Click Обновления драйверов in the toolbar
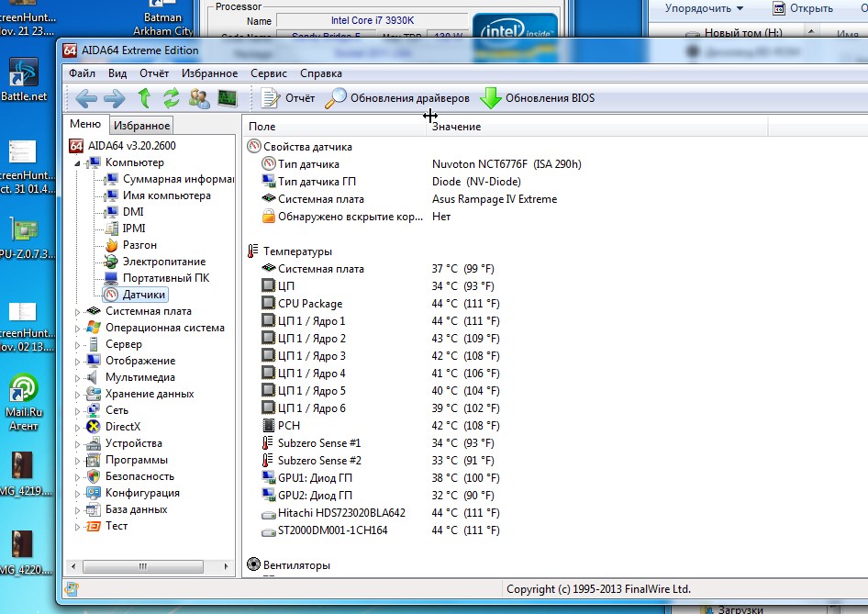868x614 pixels. point(398,98)
